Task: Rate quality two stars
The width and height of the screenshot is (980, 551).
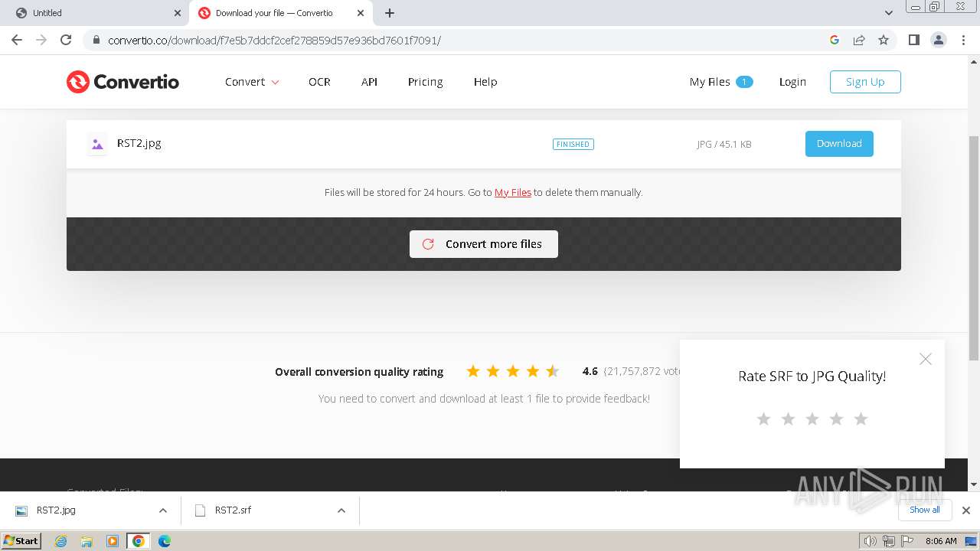Action: point(788,419)
